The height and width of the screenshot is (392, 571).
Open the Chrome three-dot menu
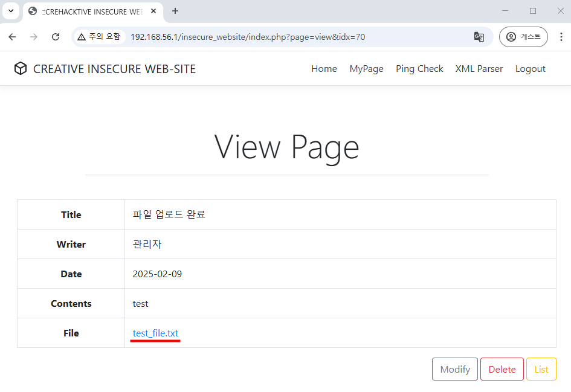(x=561, y=37)
